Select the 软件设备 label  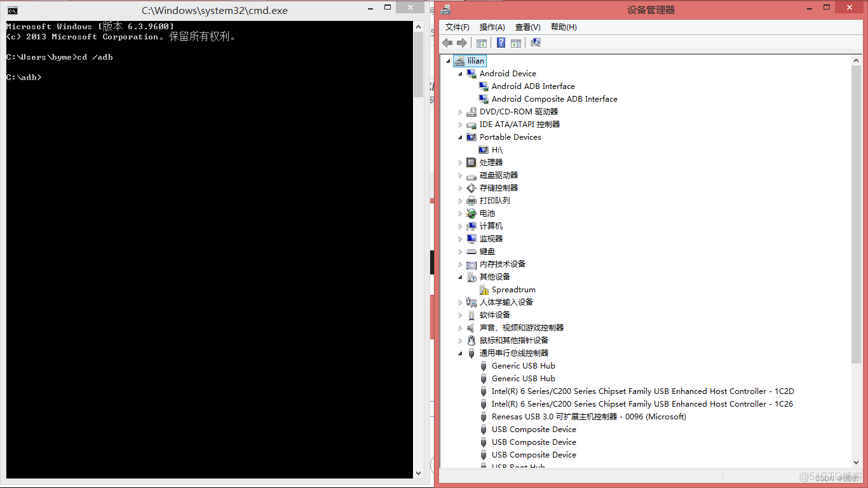point(495,315)
